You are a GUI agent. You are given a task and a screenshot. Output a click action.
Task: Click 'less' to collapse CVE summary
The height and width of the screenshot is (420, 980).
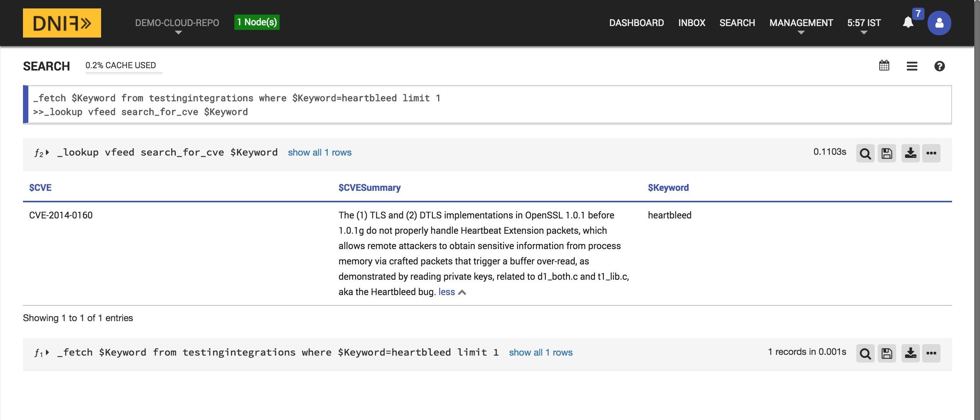447,292
